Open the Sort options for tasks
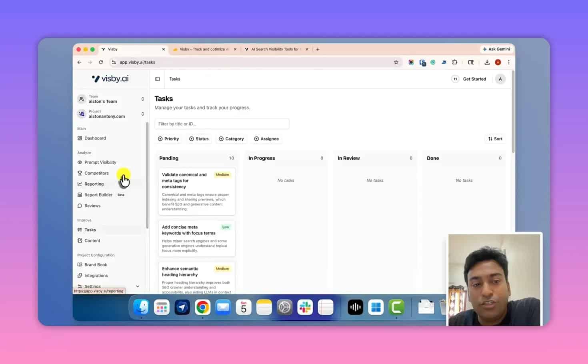The height and width of the screenshot is (364, 588). click(x=495, y=138)
